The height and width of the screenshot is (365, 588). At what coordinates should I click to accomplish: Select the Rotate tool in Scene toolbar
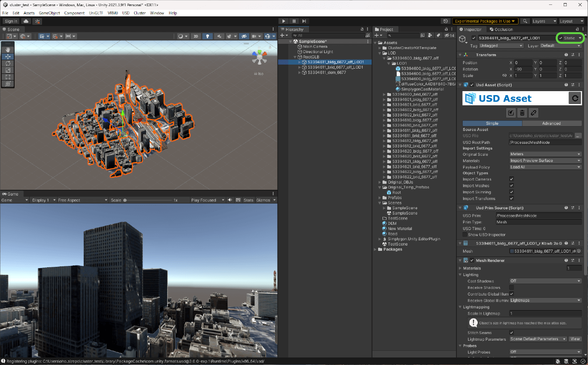coord(8,63)
